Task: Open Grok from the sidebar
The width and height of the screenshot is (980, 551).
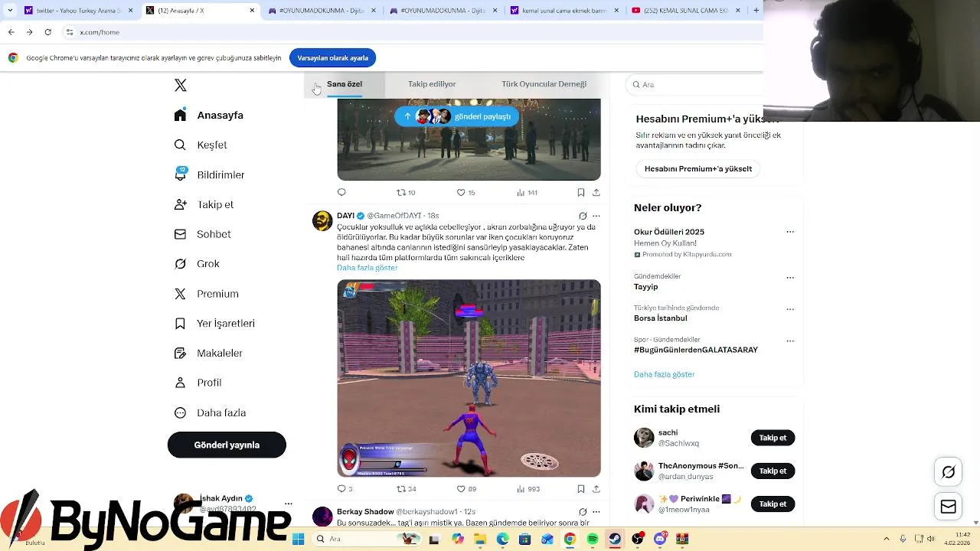Action: tap(197, 263)
